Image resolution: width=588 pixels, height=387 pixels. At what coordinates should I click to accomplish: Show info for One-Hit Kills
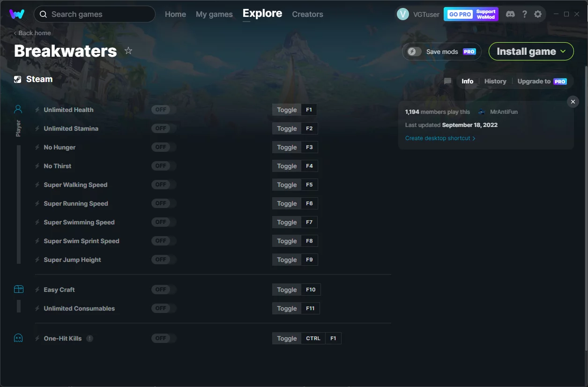point(90,338)
